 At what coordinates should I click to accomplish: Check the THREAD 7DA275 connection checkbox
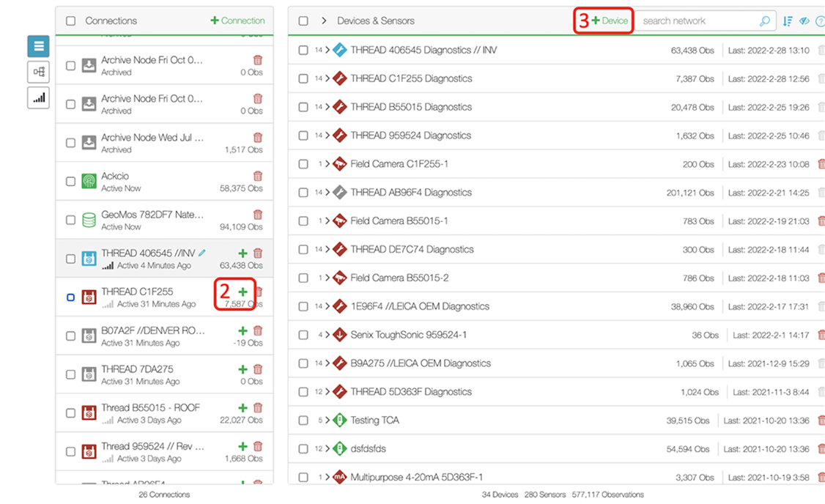click(70, 374)
